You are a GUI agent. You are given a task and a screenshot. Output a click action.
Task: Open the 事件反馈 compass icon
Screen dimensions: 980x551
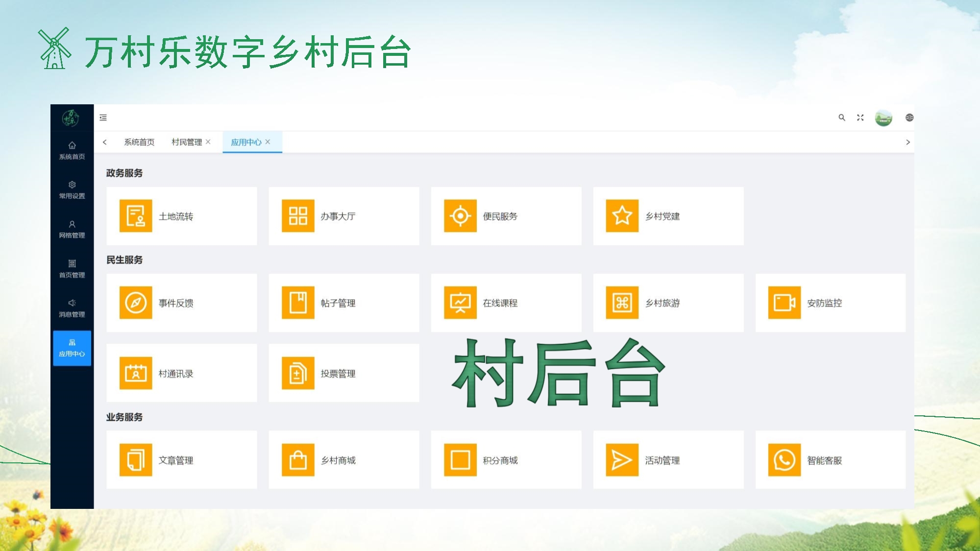136,303
